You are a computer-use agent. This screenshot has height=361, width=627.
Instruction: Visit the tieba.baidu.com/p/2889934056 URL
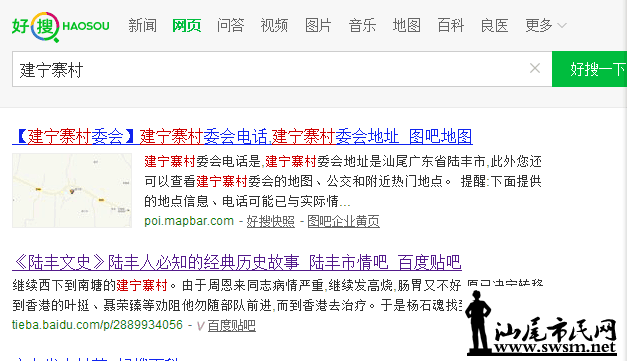(x=97, y=325)
